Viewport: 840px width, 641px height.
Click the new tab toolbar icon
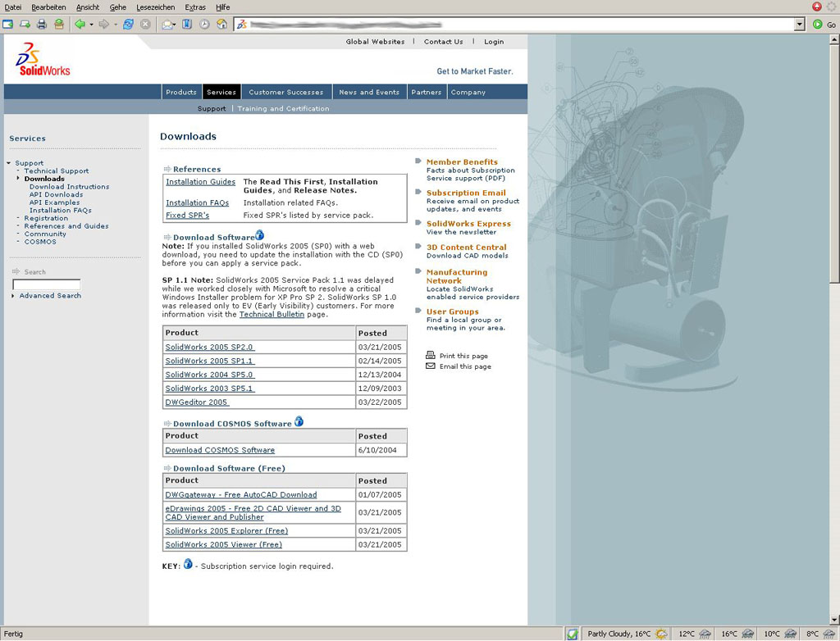pyautogui.click(x=8, y=24)
